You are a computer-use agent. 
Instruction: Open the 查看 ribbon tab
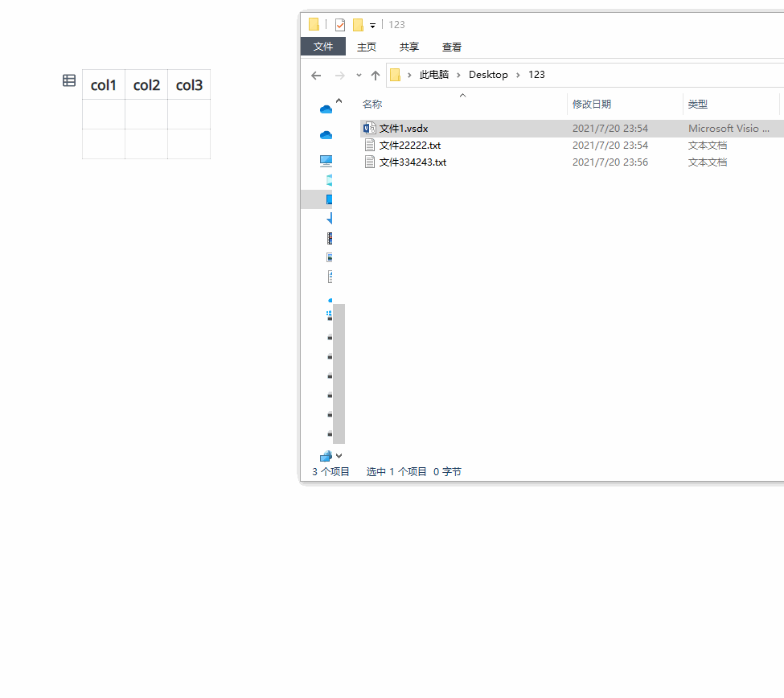coord(451,47)
